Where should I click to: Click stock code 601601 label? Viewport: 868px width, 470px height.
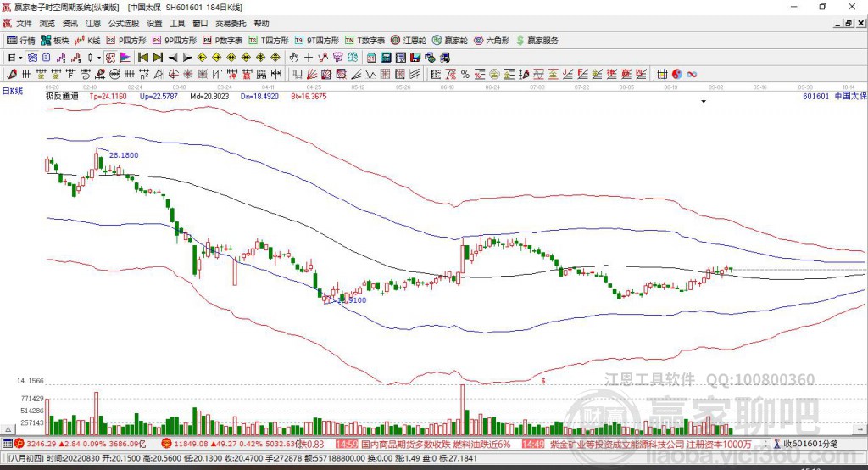pos(816,96)
